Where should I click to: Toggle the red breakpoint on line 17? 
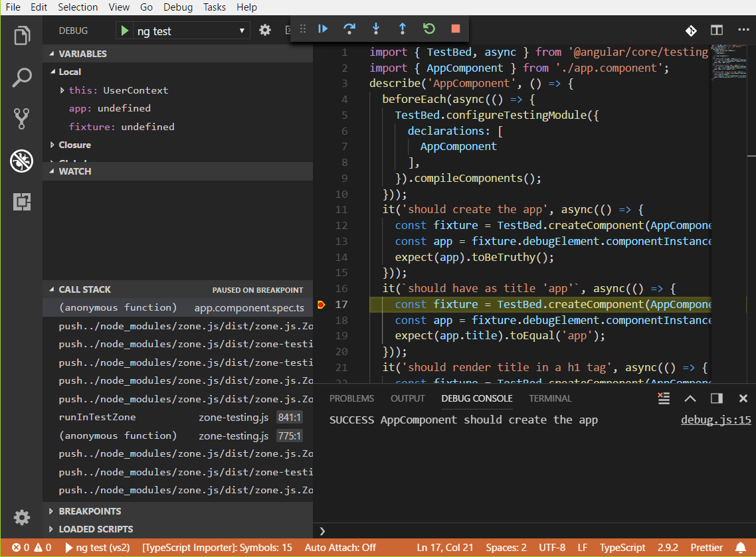(x=322, y=304)
